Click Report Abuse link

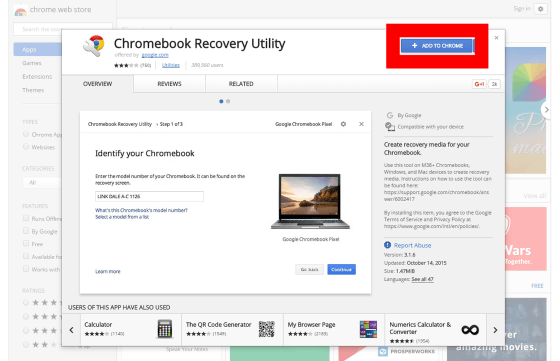coord(412,245)
